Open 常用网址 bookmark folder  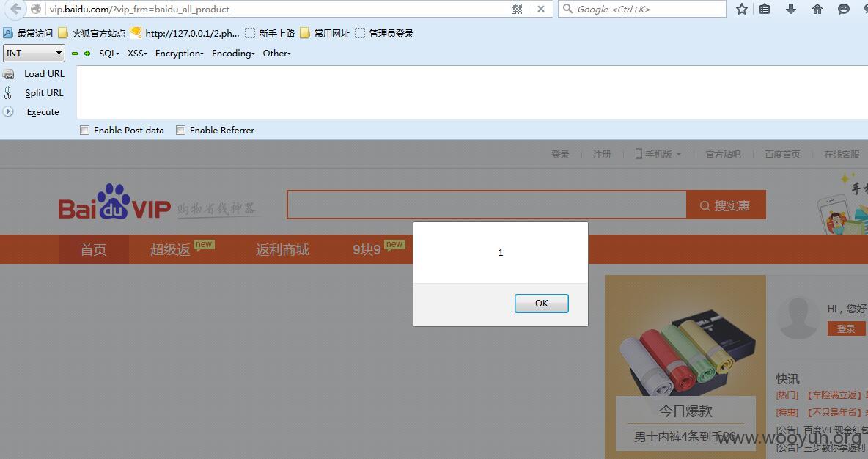tap(325, 33)
